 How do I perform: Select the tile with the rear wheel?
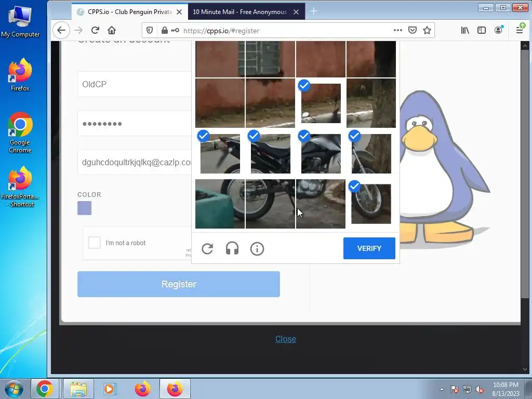click(270, 204)
